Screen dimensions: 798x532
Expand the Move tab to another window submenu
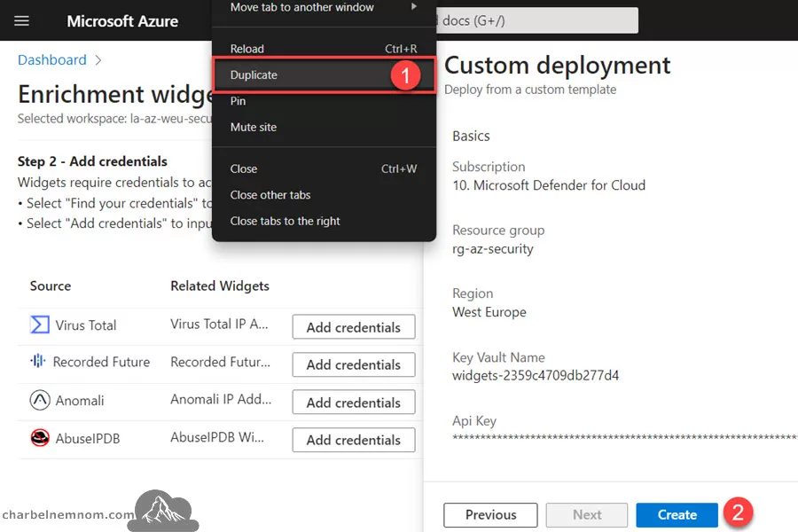pyautogui.click(x=324, y=7)
